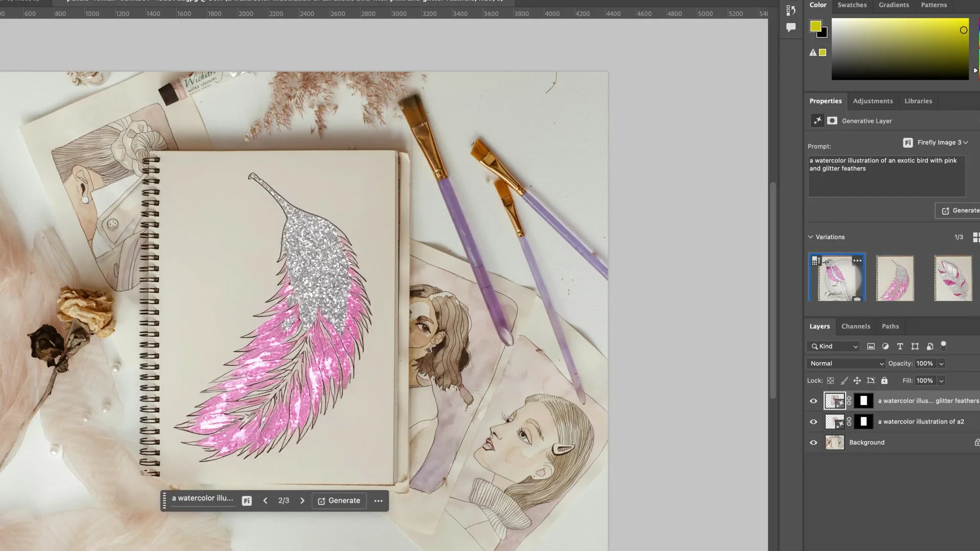
Task: Select the second variation thumbnail
Action: coord(895,278)
